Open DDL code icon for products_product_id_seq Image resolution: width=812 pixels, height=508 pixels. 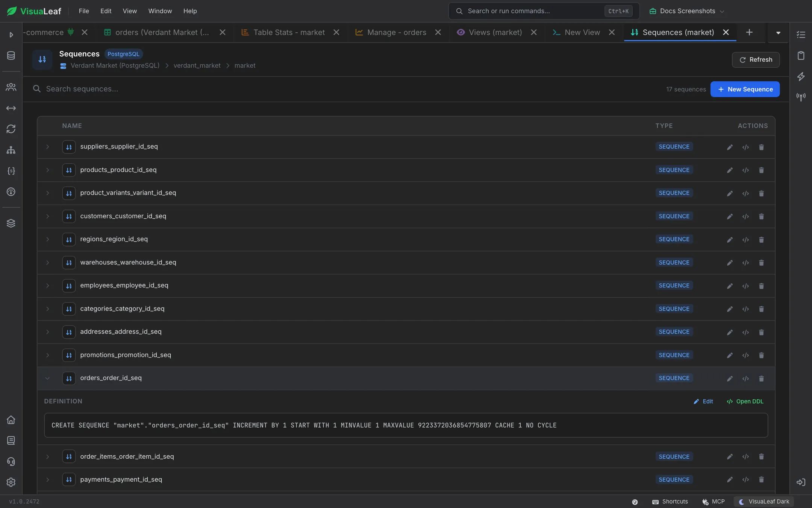[x=745, y=170]
